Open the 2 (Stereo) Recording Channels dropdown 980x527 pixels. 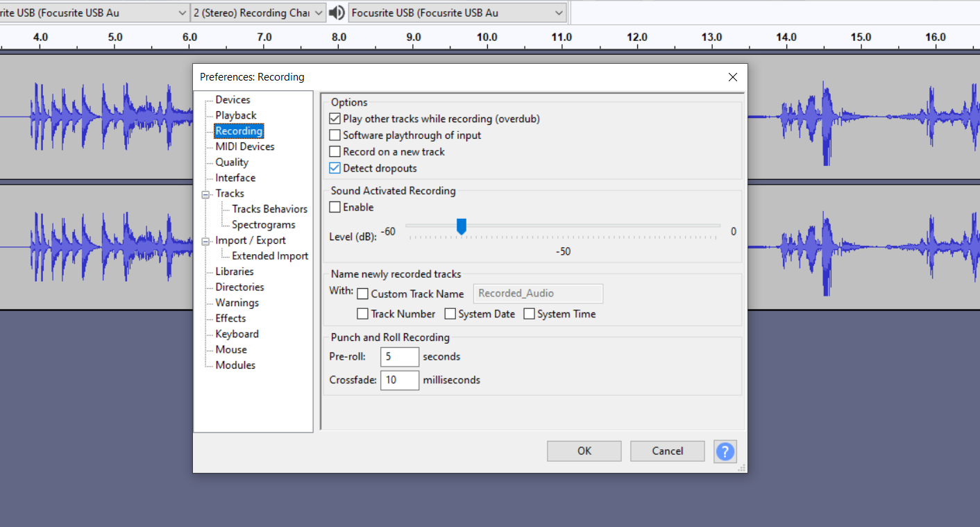258,12
